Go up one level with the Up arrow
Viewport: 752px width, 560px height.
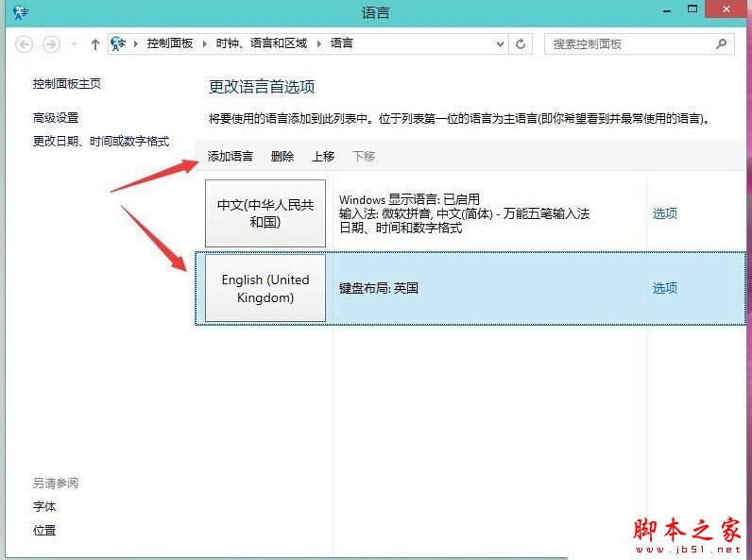(94, 44)
